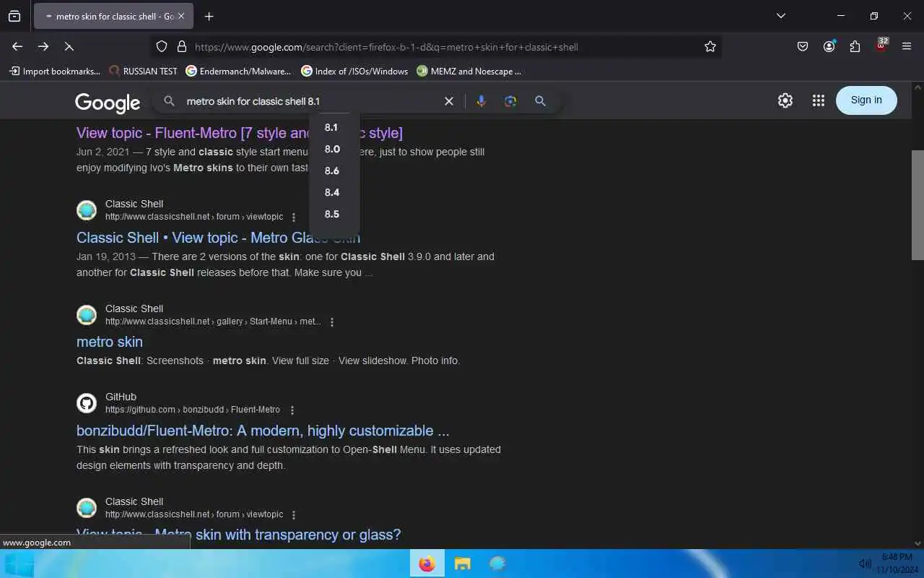The width and height of the screenshot is (924, 578).
Task: Open the taskbar volume control
Action: click(x=865, y=564)
